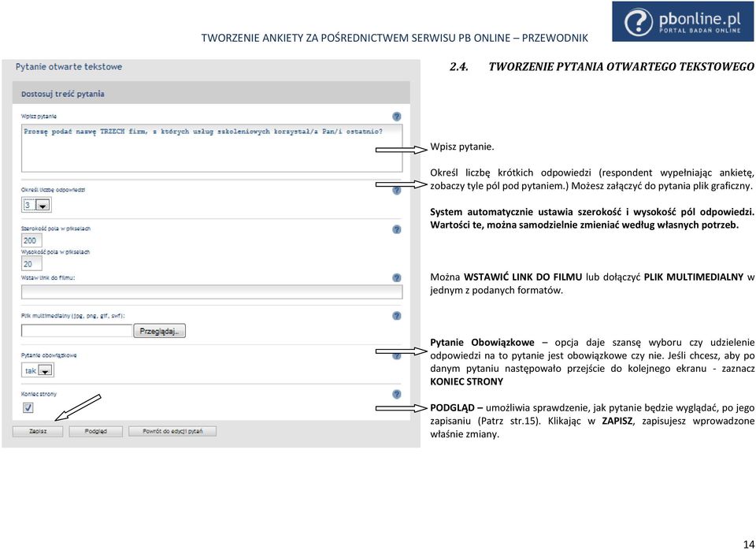Click Powrót do edycji pytań button
Viewport: 756px width, 550px height.
click(x=172, y=431)
